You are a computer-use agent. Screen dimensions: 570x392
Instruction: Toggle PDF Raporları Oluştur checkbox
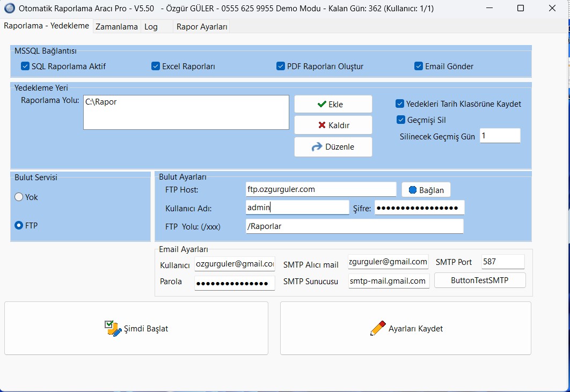281,66
